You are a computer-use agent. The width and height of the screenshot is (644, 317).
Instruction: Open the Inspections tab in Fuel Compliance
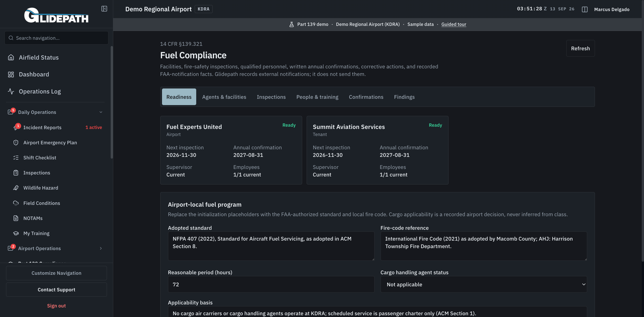271,97
